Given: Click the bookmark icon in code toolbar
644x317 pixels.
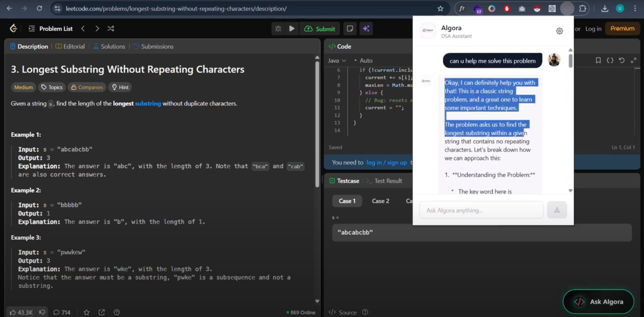Looking at the screenshot, I should (598, 60).
